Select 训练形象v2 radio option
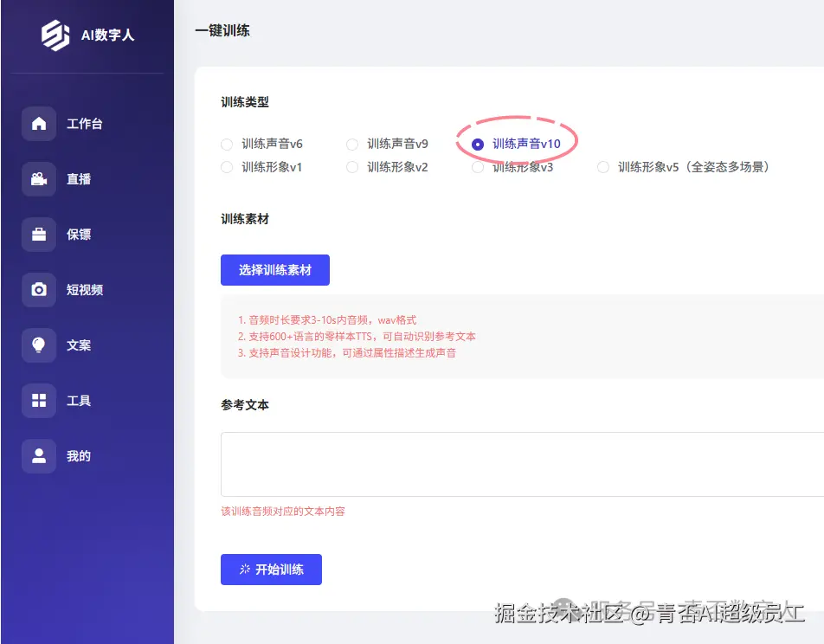This screenshot has width=824, height=644. pos(352,167)
